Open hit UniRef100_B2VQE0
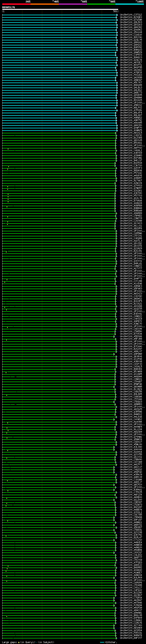Viewport: 146px width, 644px height. 131,17
